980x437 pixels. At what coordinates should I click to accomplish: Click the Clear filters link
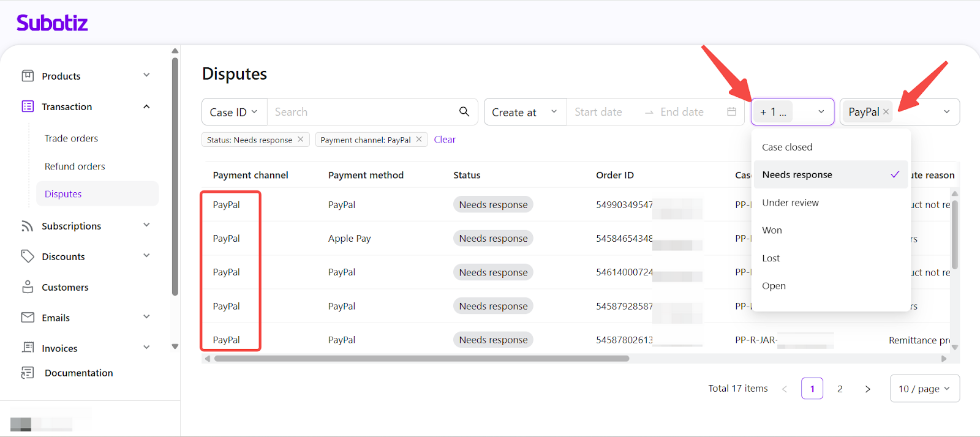pyautogui.click(x=445, y=140)
